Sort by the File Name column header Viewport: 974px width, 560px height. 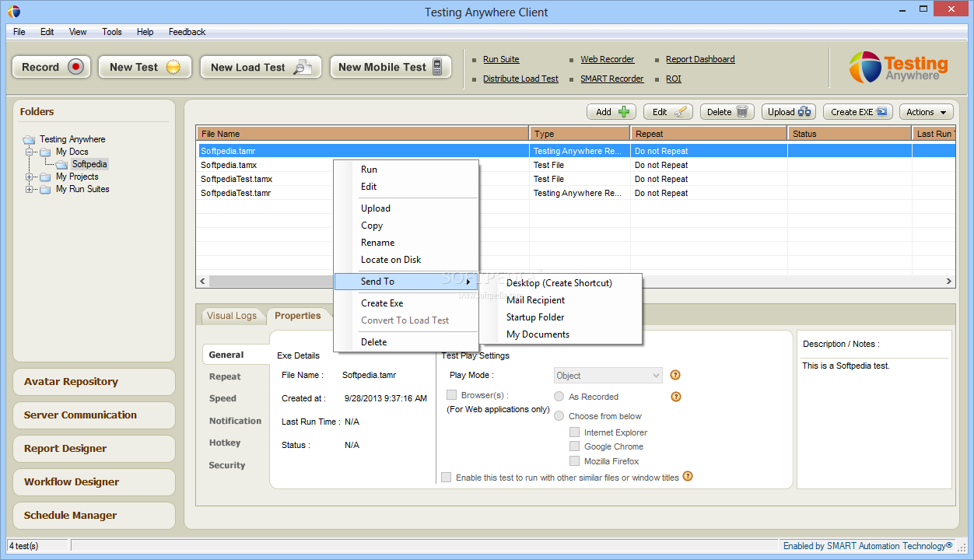[x=363, y=134]
